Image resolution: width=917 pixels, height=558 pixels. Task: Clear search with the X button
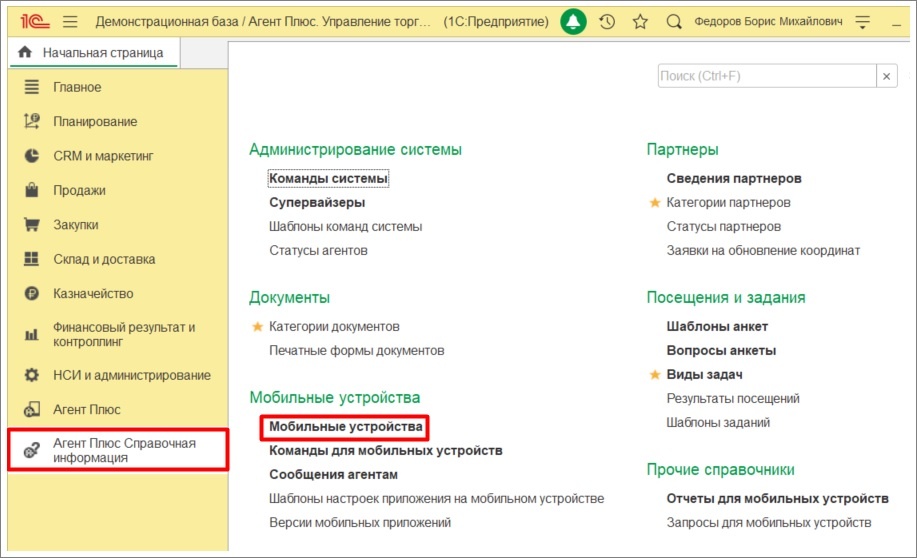(887, 76)
